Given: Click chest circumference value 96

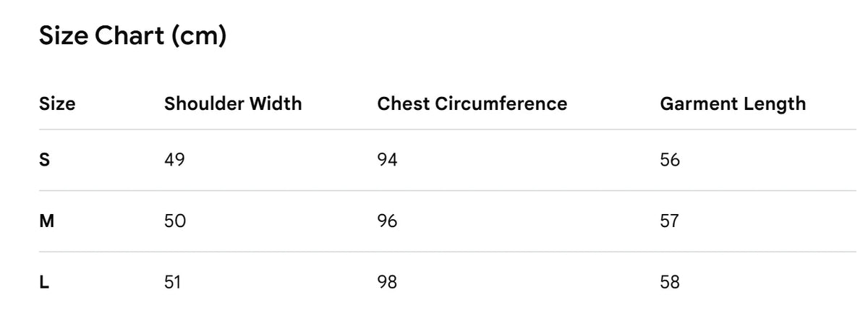Looking at the screenshot, I should [387, 221].
